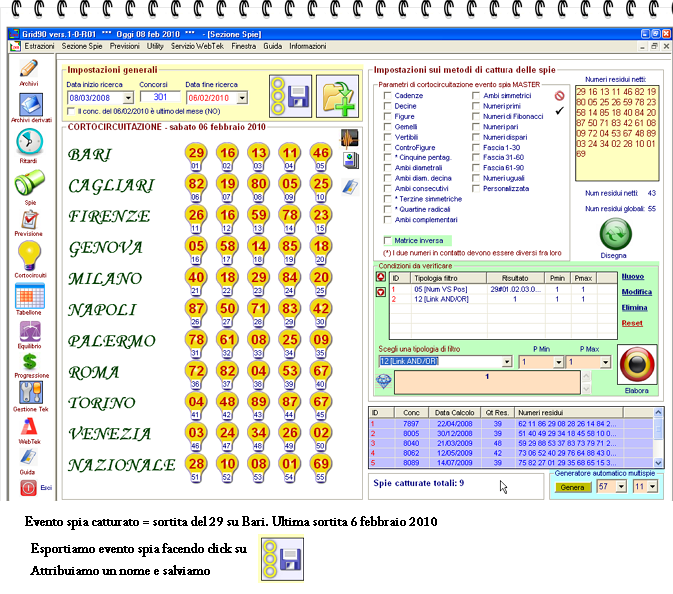This screenshot has height=594, width=673.
Task: Open the Guida sidebar icon
Action: tap(28, 458)
